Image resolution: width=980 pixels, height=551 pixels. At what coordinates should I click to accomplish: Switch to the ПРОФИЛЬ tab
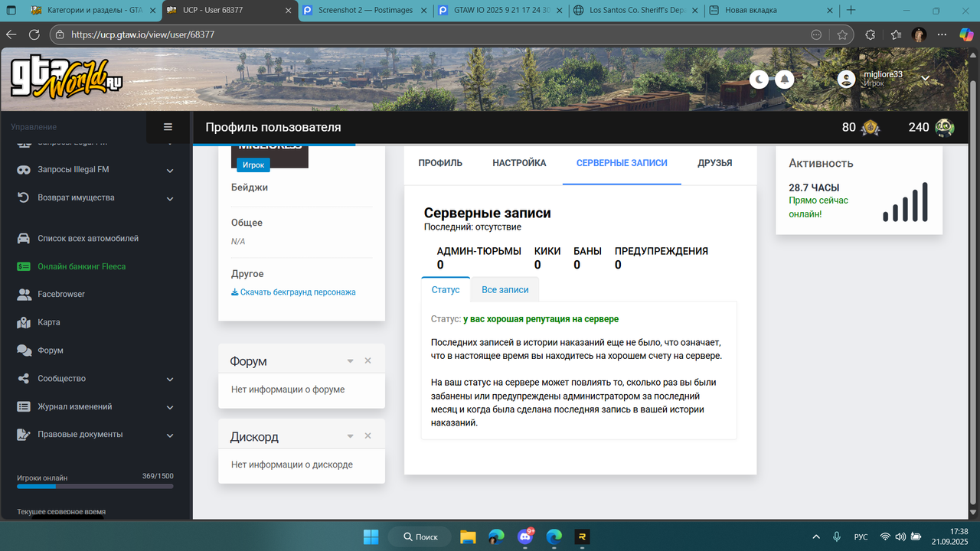coord(440,163)
